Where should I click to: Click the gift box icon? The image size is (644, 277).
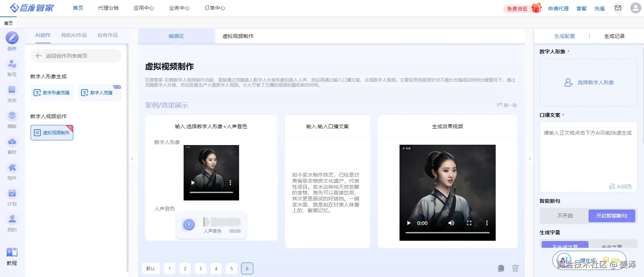click(x=537, y=8)
